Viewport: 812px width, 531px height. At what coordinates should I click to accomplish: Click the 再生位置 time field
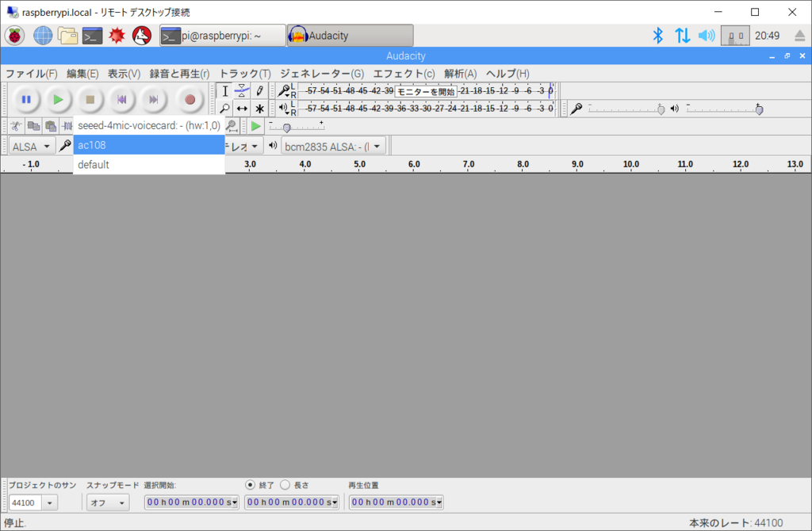pos(396,502)
